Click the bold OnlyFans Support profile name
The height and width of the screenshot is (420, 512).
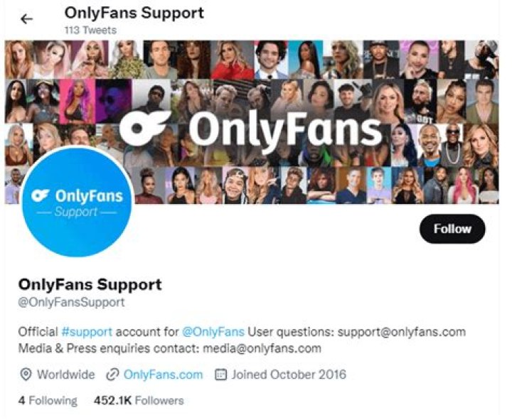pos(90,285)
